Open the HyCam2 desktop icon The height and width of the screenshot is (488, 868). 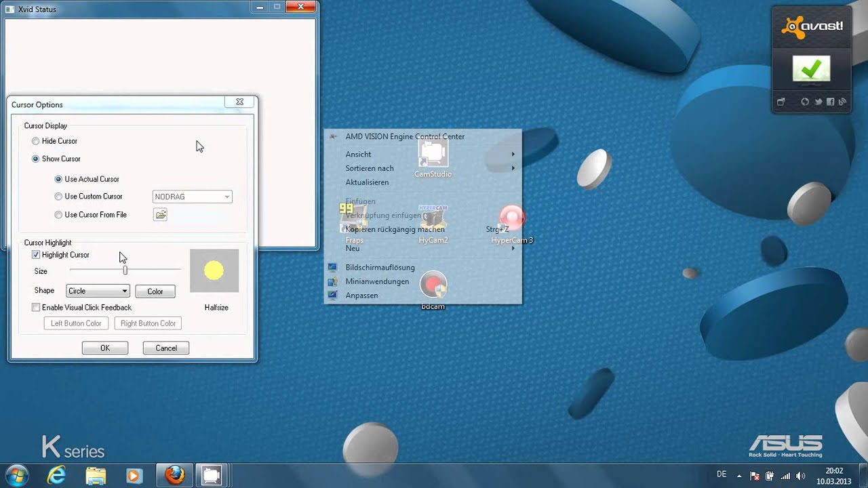tap(433, 224)
